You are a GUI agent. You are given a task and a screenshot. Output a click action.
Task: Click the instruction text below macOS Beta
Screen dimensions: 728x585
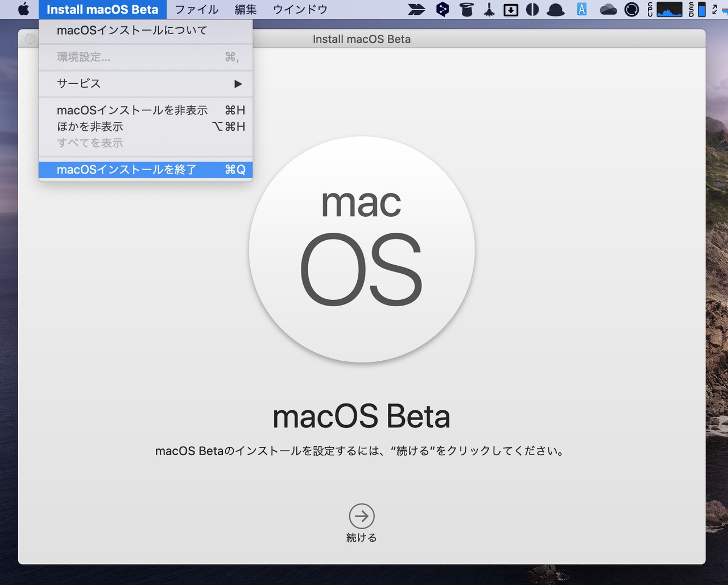click(x=362, y=451)
